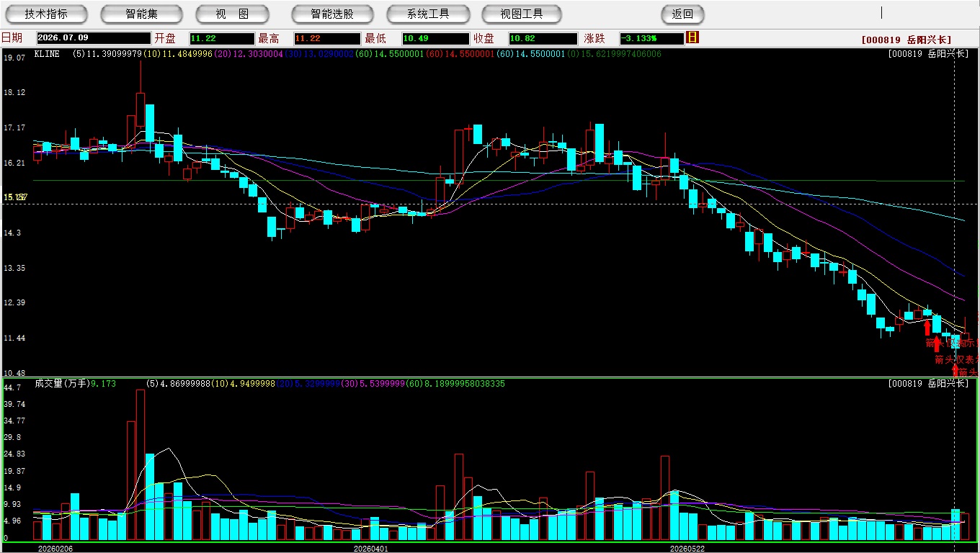Select the (0)15.6219997406006 indicator label

pyautogui.click(x=614, y=54)
